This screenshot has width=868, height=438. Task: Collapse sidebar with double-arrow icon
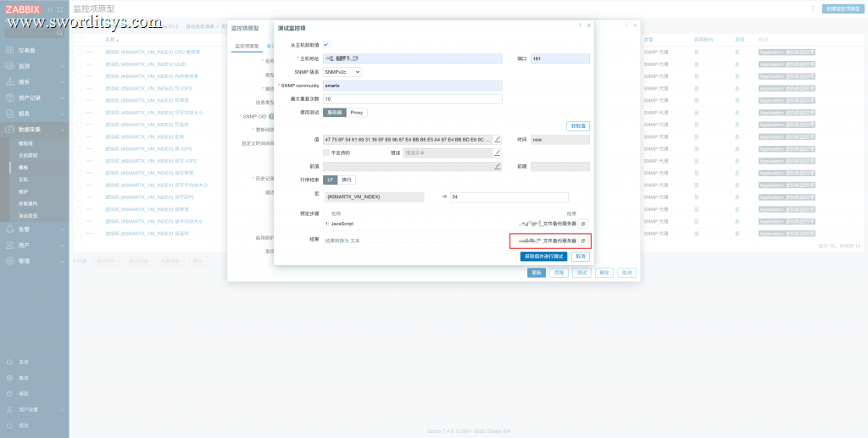[x=50, y=9]
